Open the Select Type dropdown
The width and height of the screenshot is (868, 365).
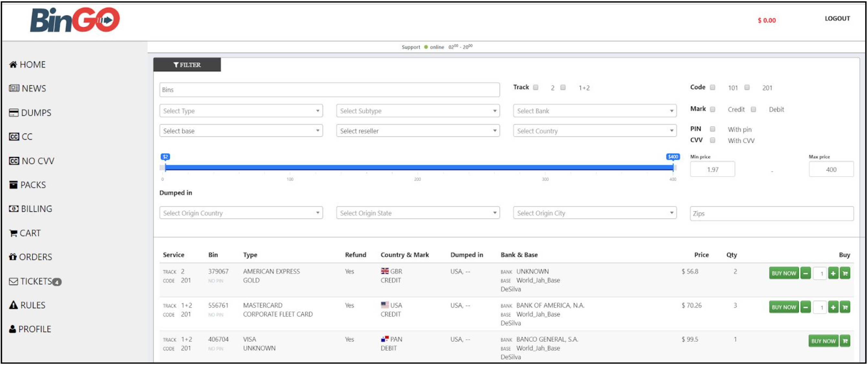click(241, 111)
